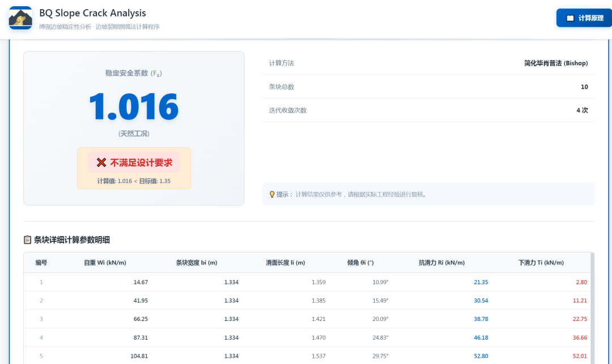
Task: Click sliding force value 22.75
Action: point(580,319)
